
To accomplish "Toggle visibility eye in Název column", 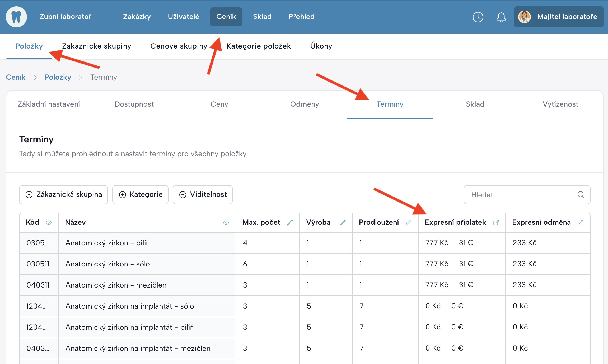I will click(x=226, y=223).
